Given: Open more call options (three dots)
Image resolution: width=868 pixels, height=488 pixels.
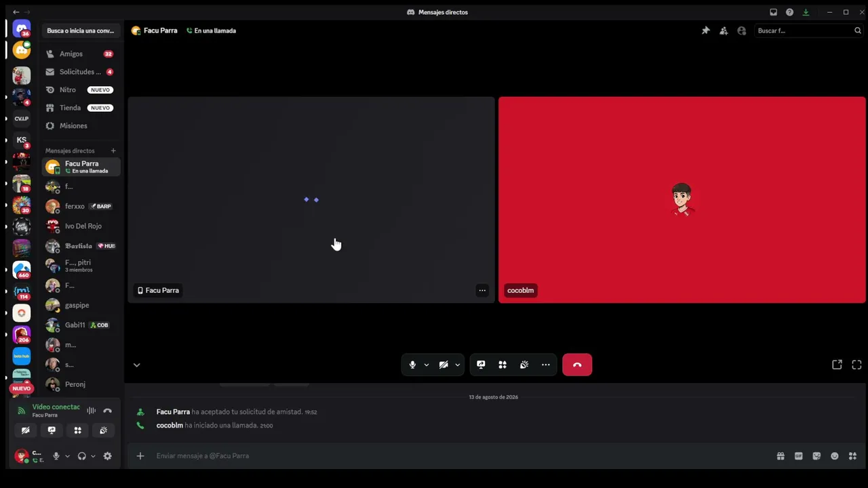Looking at the screenshot, I should pyautogui.click(x=546, y=365).
